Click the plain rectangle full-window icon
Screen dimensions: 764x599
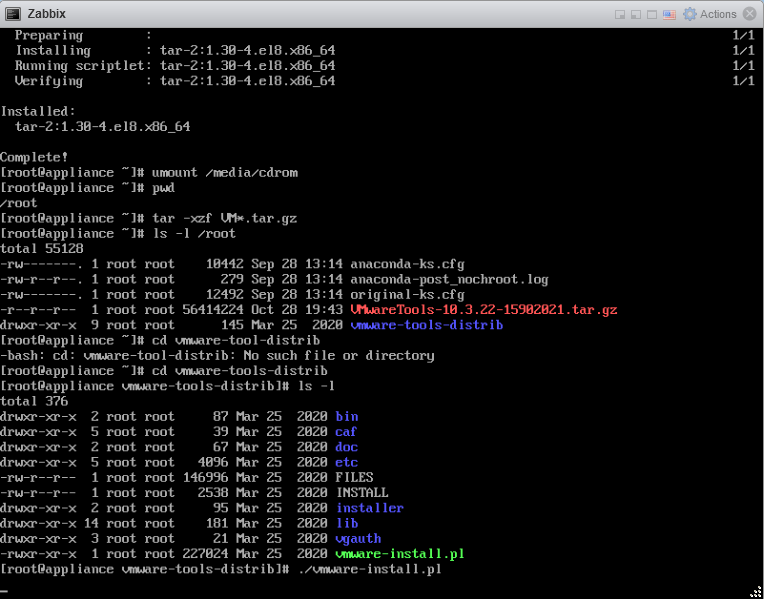(651, 15)
